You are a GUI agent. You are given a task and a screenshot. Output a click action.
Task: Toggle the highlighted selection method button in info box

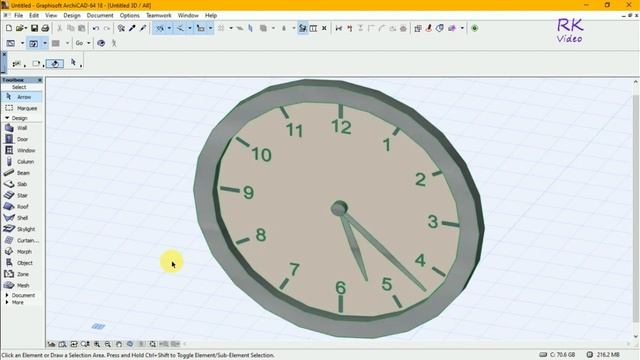point(55,64)
